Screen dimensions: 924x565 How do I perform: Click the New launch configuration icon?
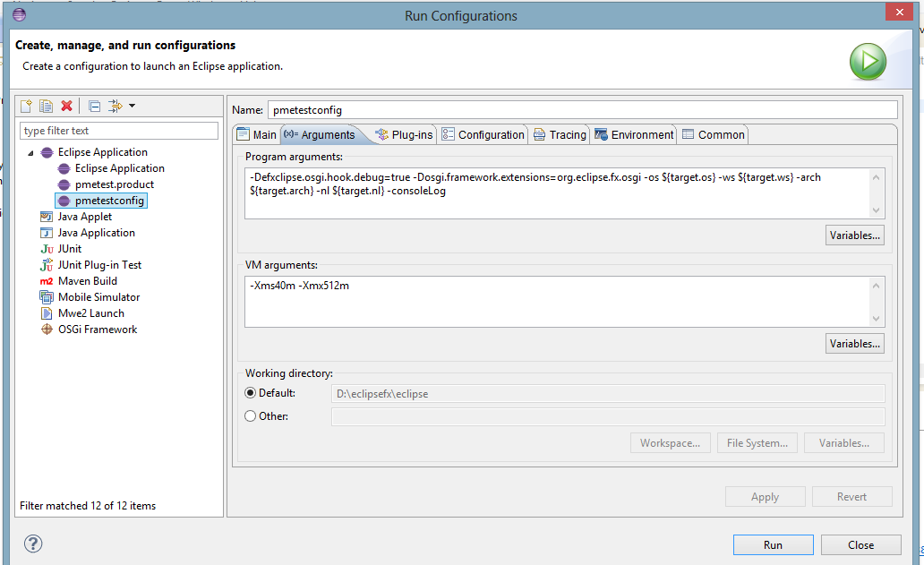coord(26,106)
